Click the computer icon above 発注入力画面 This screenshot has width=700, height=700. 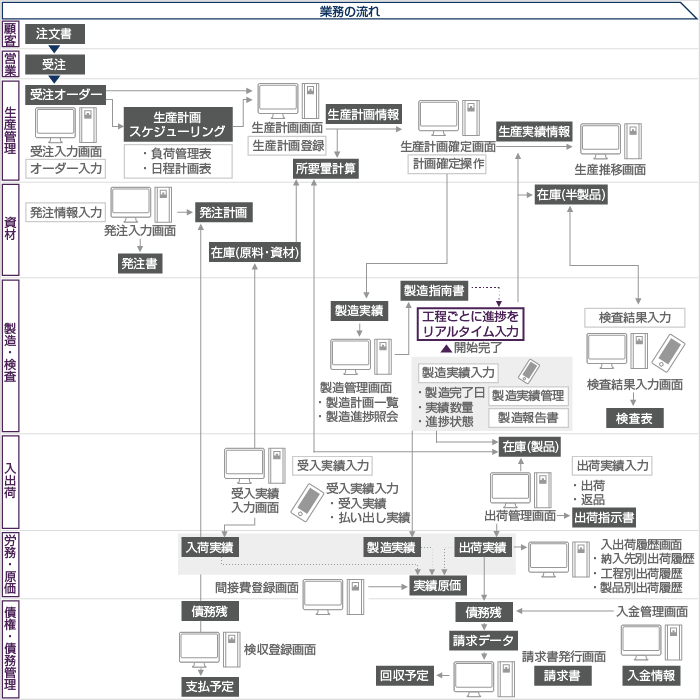coord(141,205)
